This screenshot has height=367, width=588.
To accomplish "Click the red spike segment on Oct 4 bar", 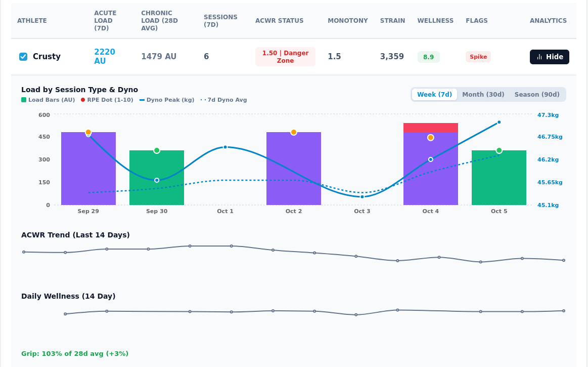I will pos(430,128).
